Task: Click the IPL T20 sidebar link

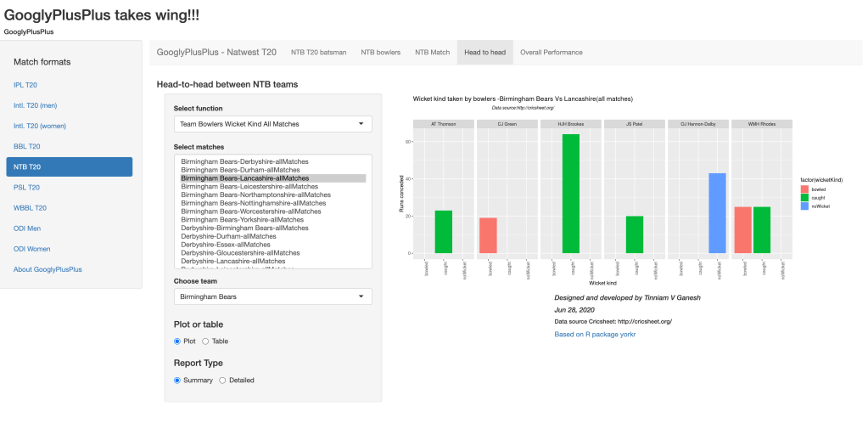Action: [25, 85]
